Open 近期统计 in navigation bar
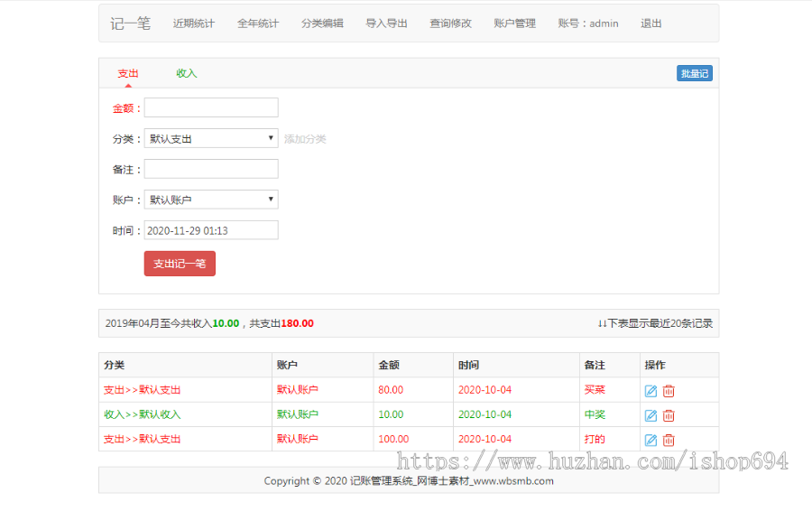812x521 pixels. click(x=194, y=23)
